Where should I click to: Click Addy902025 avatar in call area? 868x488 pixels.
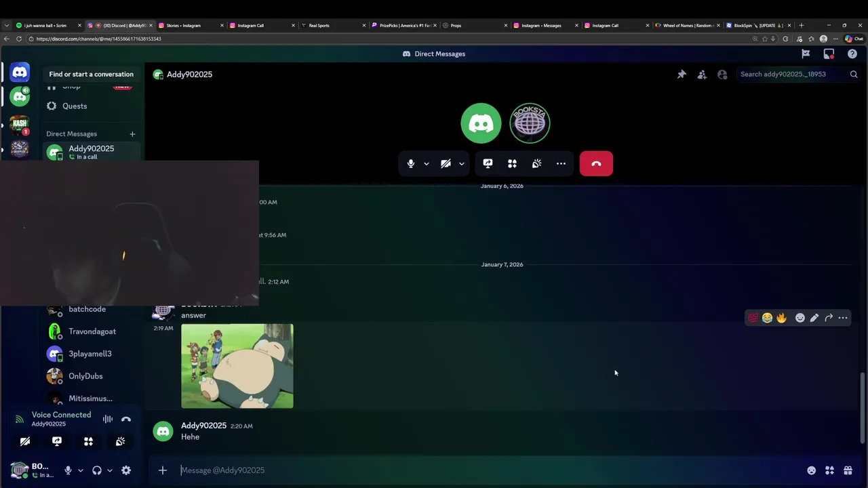tap(481, 123)
